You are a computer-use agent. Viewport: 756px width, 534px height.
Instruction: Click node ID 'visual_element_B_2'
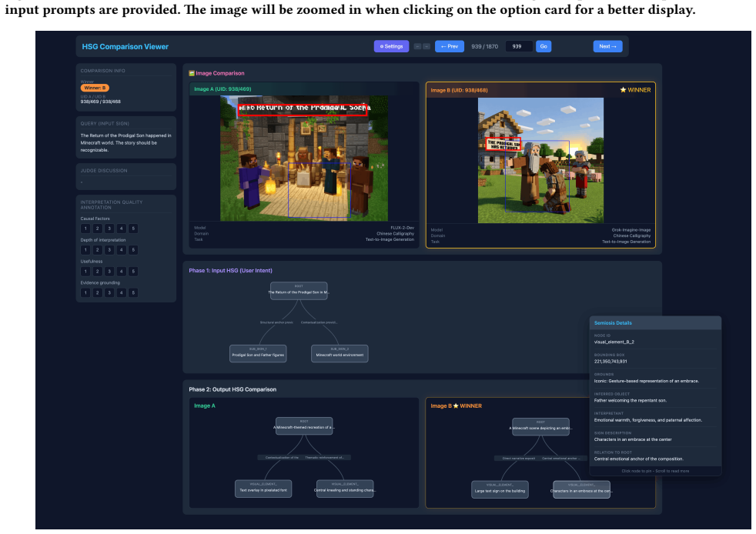pyautogui.click(x=614, y=342)
